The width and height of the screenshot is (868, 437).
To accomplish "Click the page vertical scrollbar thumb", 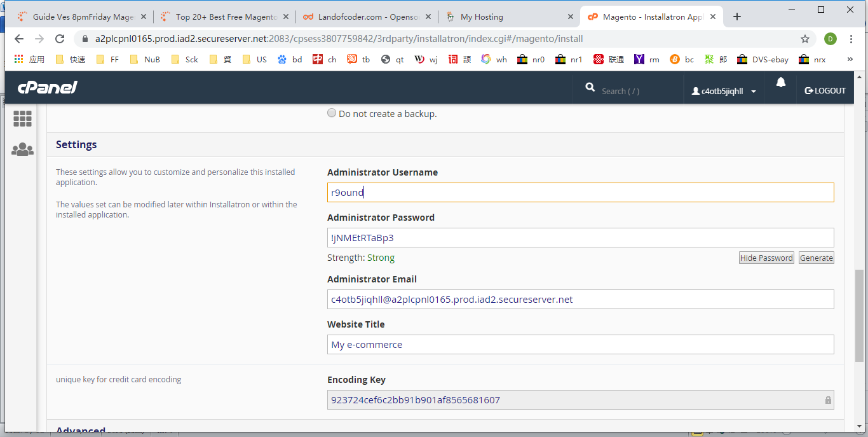I will pos(860,316).
